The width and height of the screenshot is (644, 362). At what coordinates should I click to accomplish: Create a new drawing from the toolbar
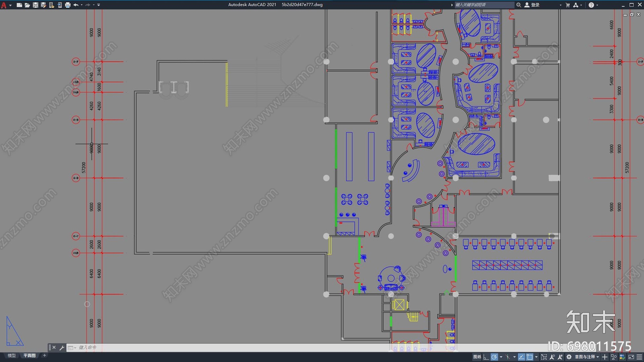pyautogui.click(x=19, y=5)
